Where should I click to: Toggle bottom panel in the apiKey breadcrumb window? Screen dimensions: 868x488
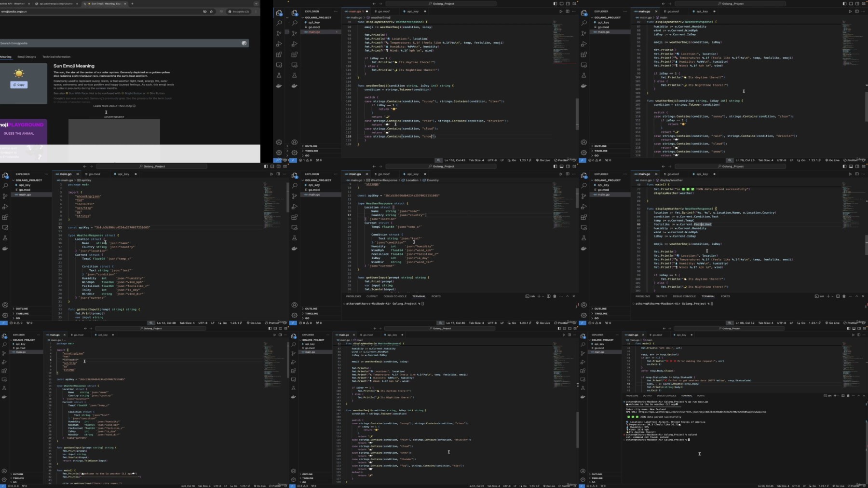point(272,167)
